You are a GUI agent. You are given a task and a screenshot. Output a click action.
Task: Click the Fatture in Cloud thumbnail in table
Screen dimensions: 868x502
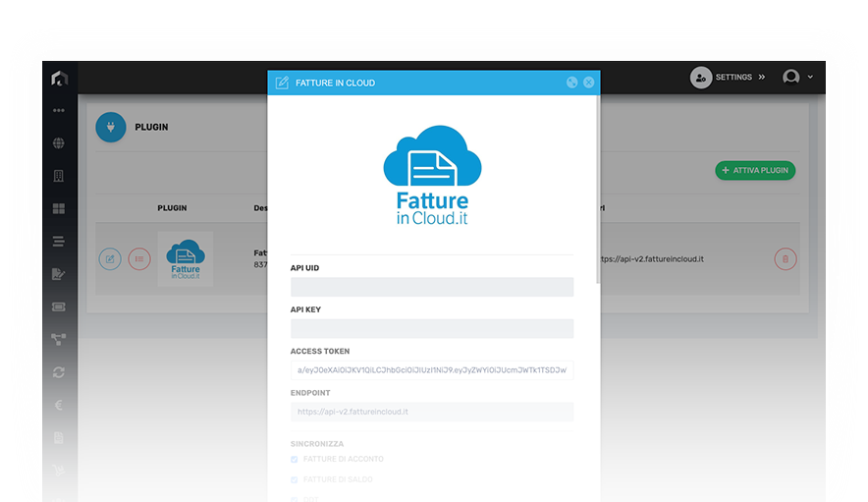(x=186, y=258)
